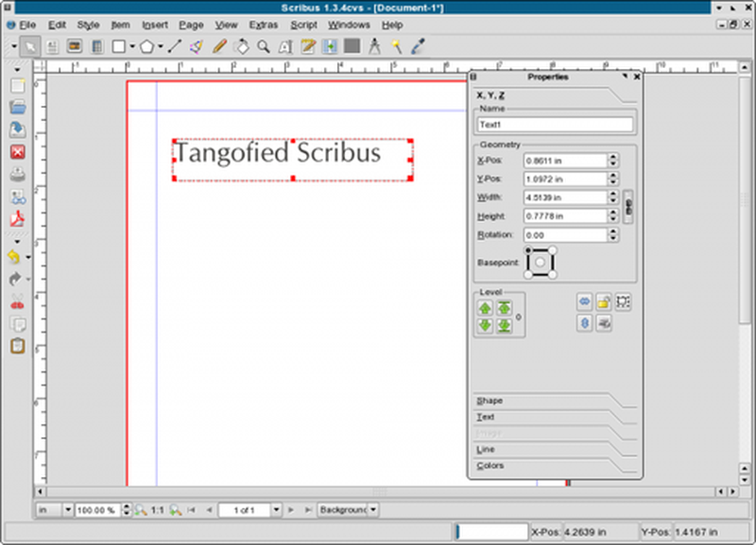Increase the Rotation value with its stepper
The width and height of the screenshot is (756, 545).
pos(614,231)
